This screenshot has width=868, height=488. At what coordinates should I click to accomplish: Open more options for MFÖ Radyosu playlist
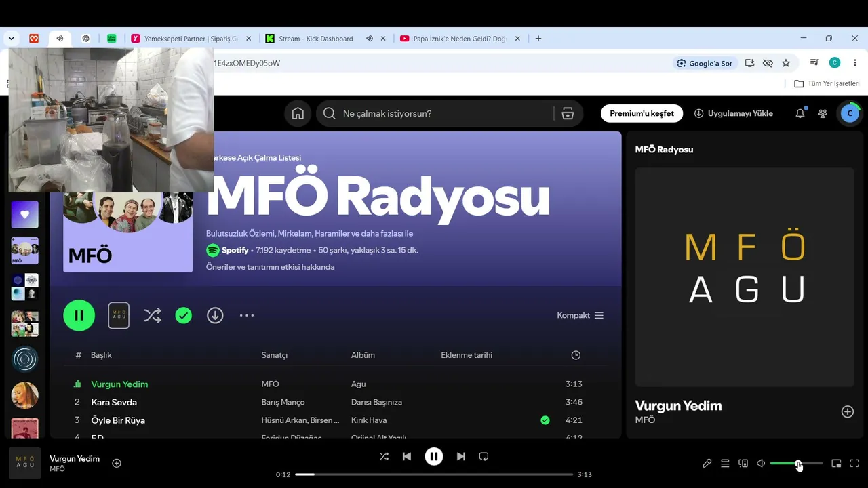point(247,315)
